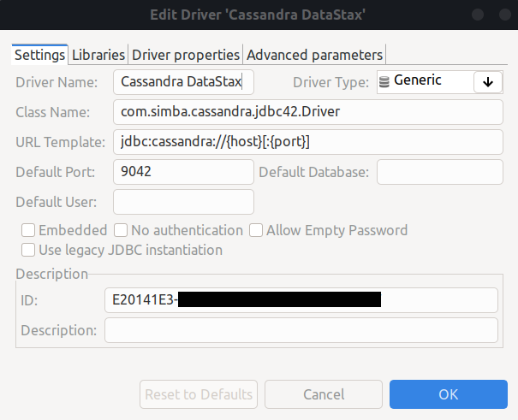Screen dimensions: 518x420
Task: Open the Advanced parameters tab
Action: point(314,55)
